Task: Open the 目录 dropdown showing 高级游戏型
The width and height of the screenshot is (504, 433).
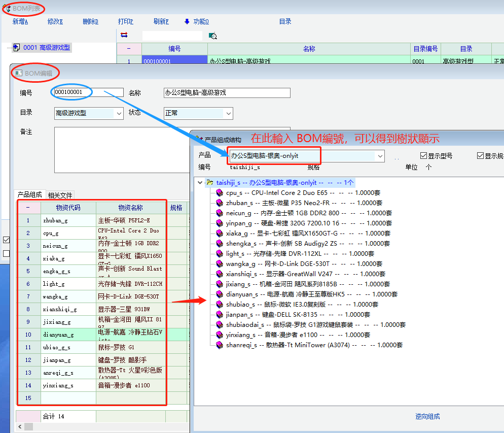Action: (x=119, y=113)
